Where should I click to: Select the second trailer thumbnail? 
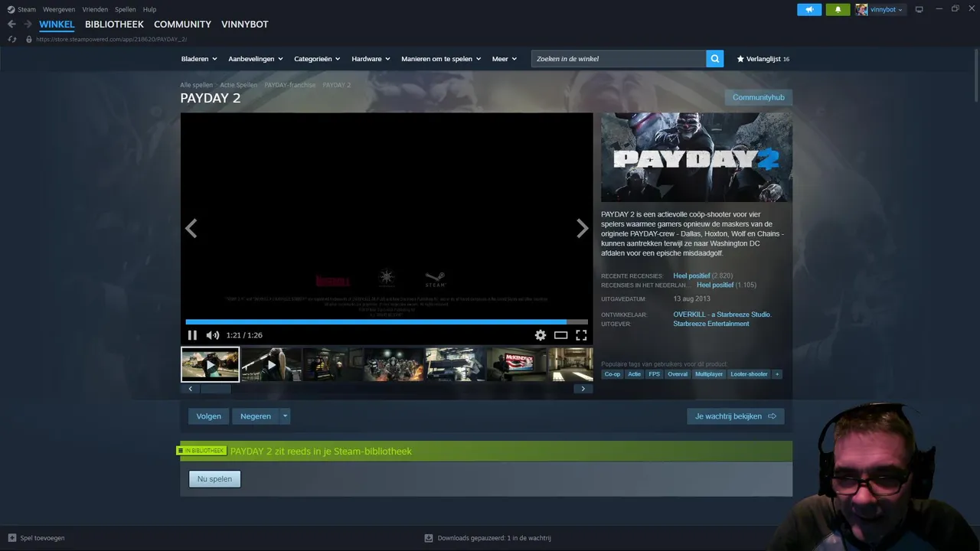pyautogui.click(x=271, y=364)
